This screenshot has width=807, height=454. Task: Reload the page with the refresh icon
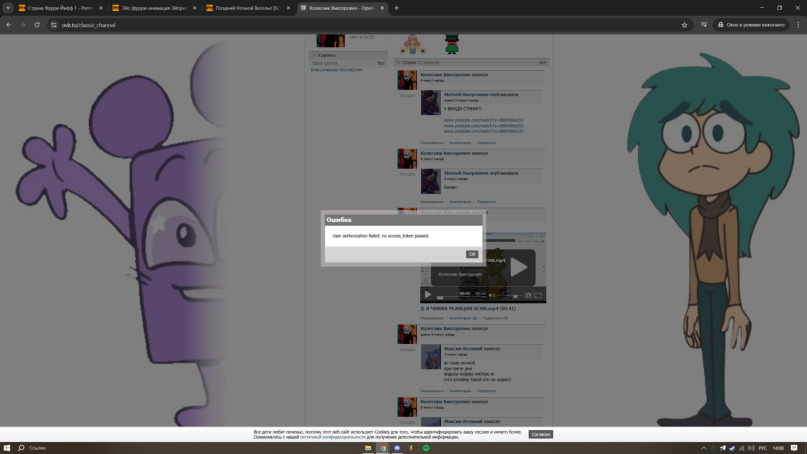coord(37,25)
